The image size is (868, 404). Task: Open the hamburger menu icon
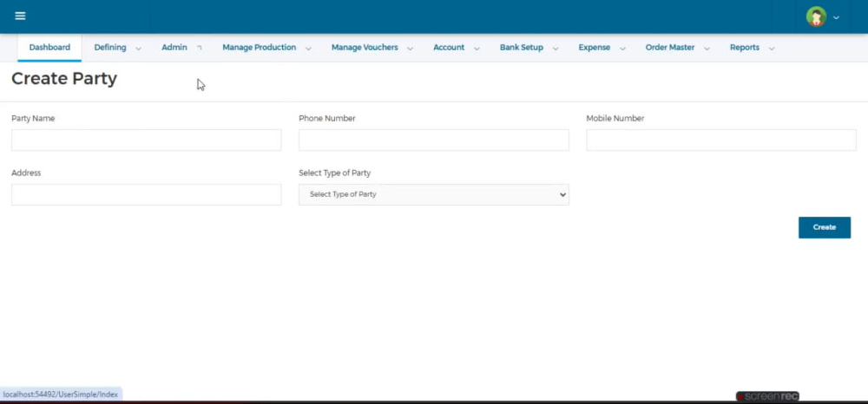tap(21, 16)
